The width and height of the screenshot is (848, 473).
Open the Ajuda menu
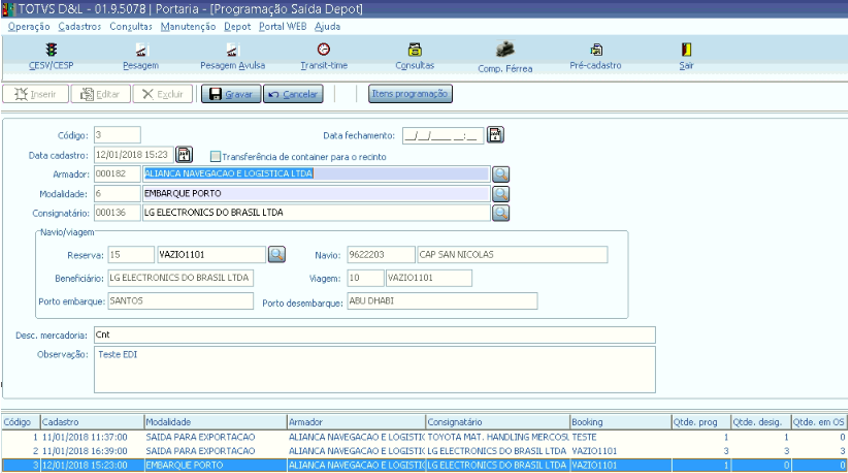coord(327,26)
